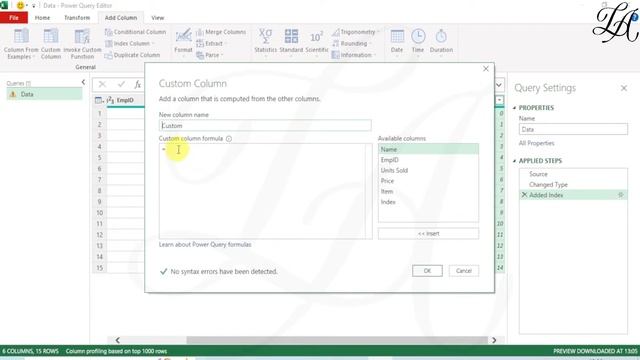Open Learn about Power Query formulas link
The image size is (640, 360).
coord(205,244)
